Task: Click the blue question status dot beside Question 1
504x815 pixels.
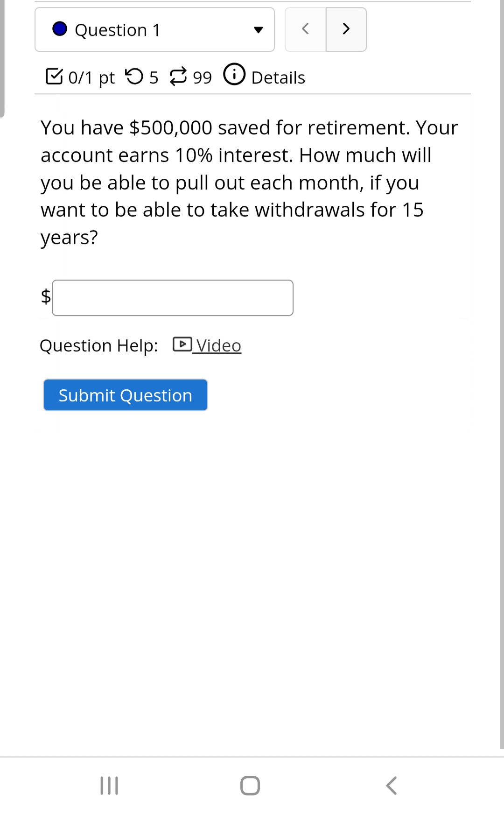Action: tap(59, 29)
